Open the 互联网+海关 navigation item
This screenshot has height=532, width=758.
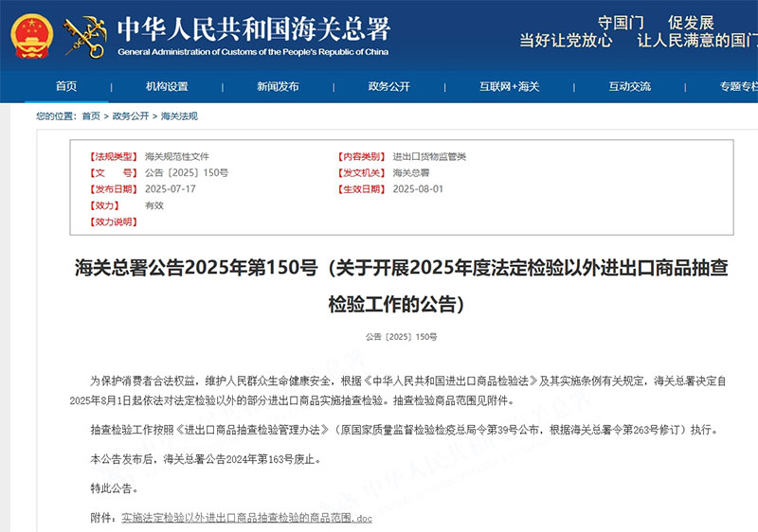(509, 86)
